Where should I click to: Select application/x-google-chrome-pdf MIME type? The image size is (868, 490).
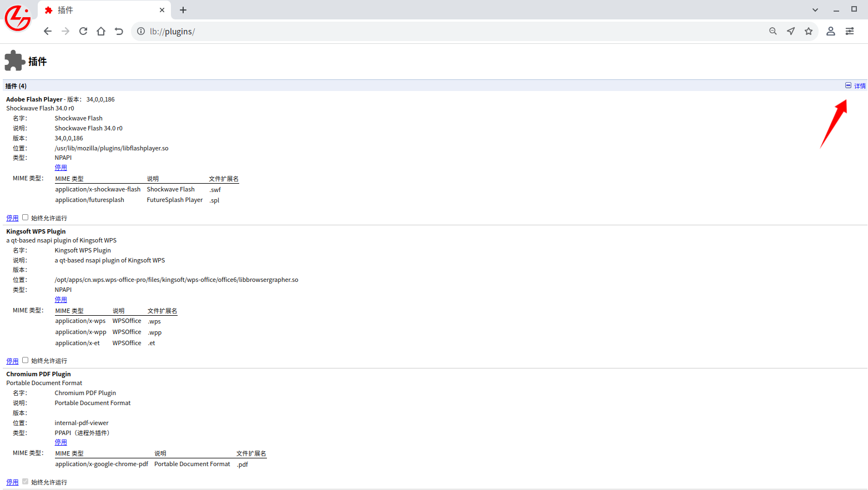[x=102, y=464]
